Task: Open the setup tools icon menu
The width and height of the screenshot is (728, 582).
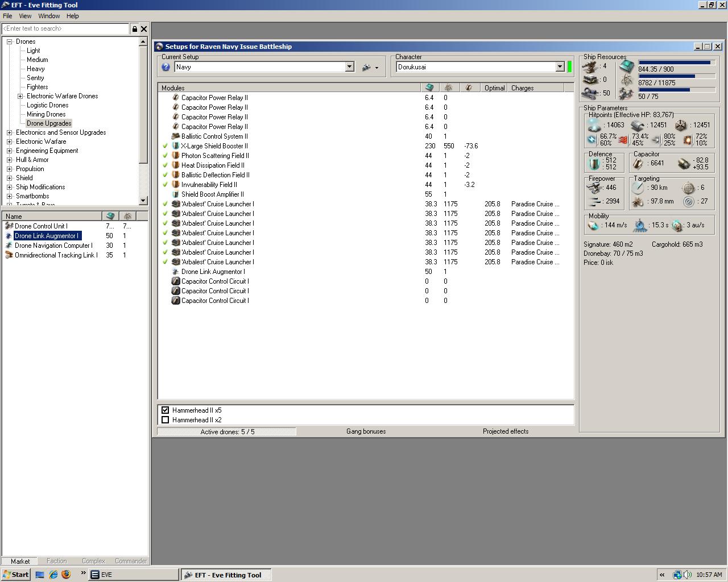Action: 370,67
